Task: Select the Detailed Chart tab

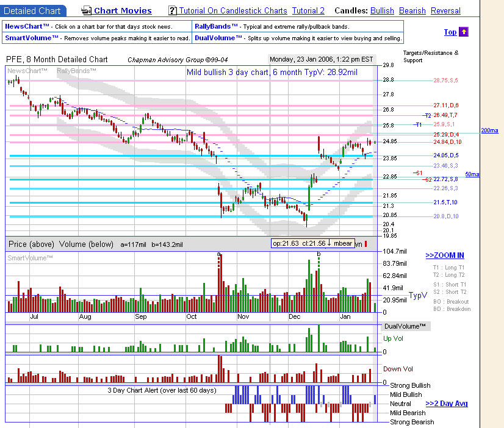Action: coord(32,11)
